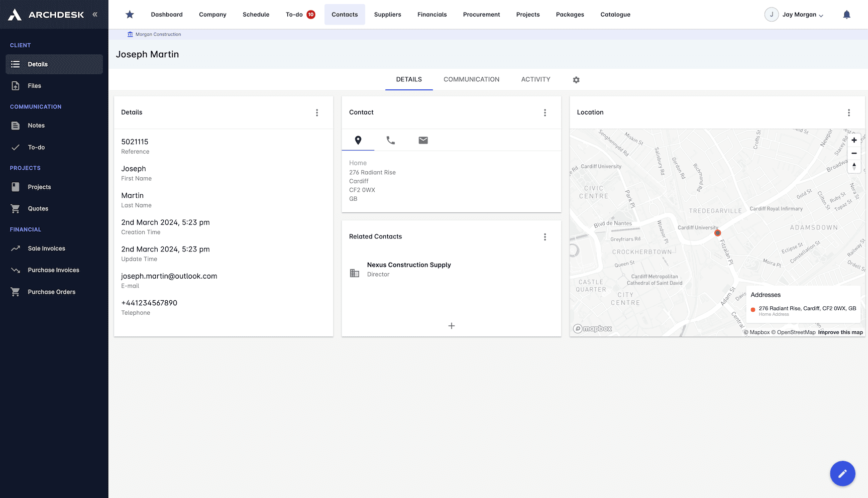Click the favorites star in the navbar

point(130,15)
